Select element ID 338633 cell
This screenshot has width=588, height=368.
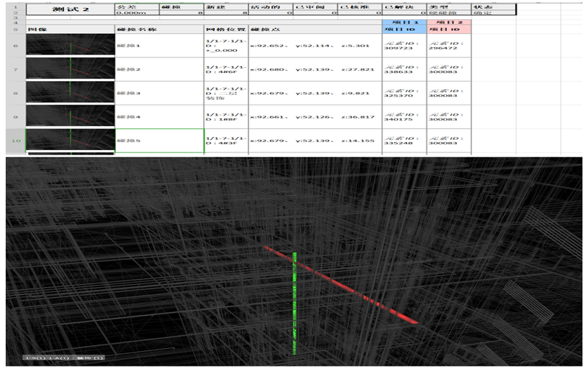(405, 69)
